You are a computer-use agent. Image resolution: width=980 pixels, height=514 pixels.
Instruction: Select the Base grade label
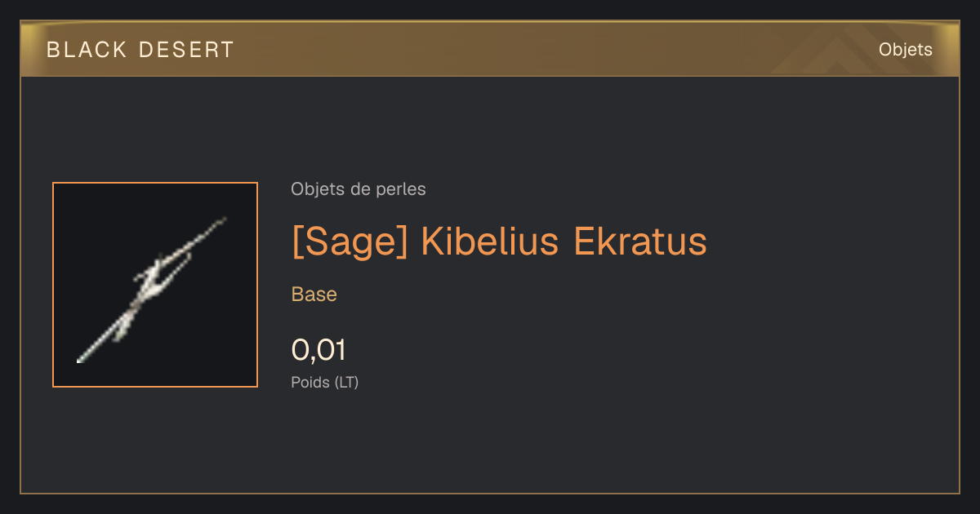click(314, 295)
